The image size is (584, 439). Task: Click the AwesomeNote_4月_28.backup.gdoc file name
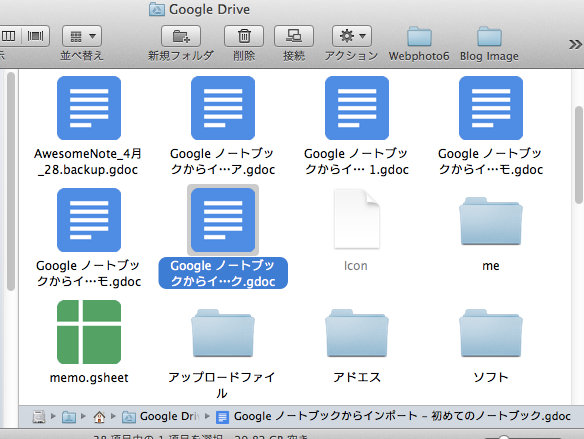(88, 162)
